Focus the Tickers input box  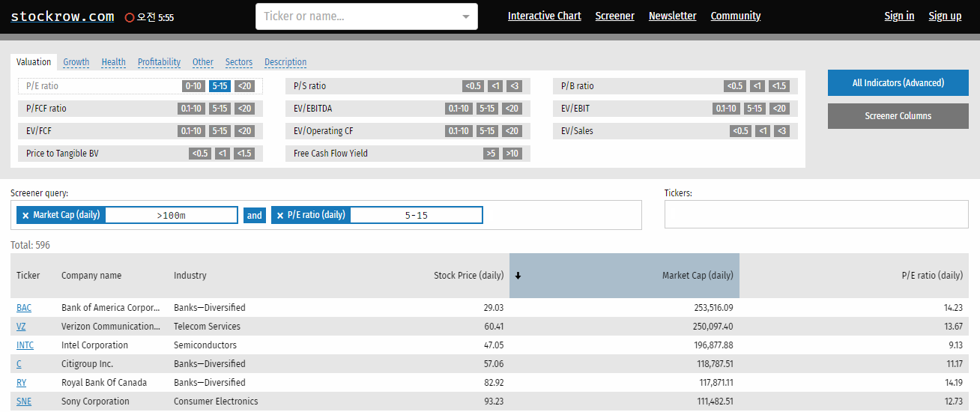[x=816, y=215]
